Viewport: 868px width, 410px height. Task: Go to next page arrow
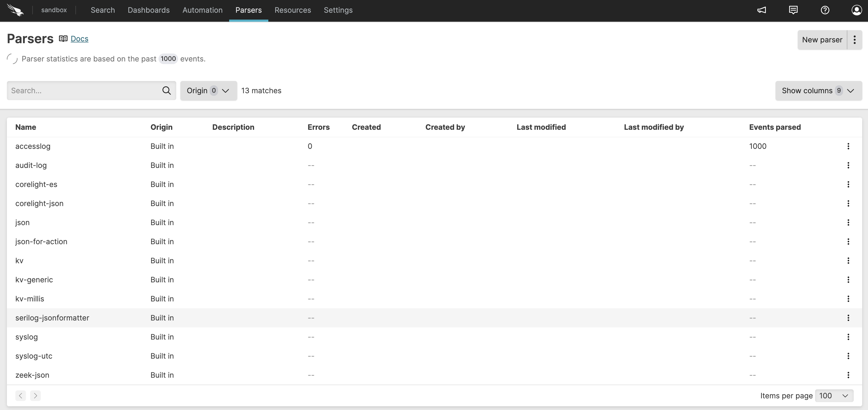click(x=35, y=395)
